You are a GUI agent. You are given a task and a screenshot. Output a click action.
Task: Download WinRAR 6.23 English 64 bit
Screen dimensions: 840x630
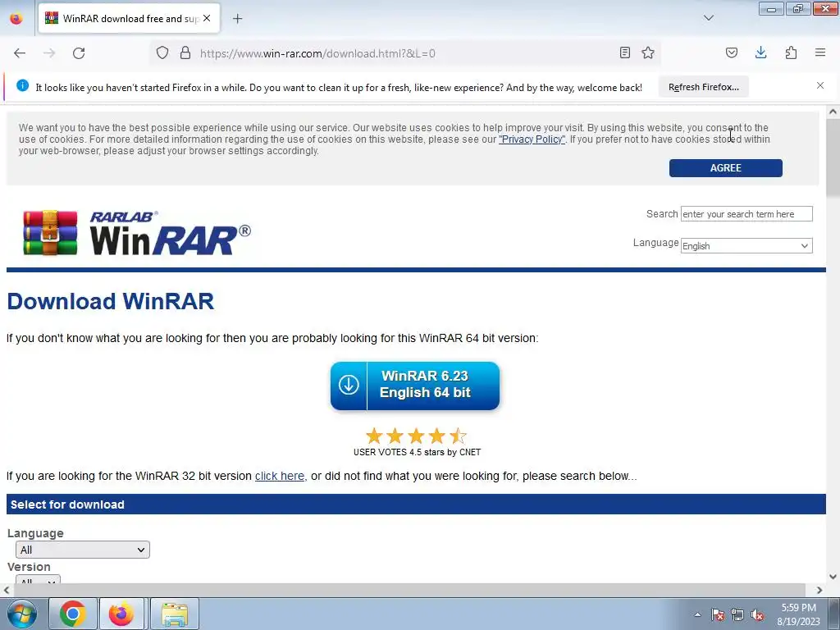[415, 386]
